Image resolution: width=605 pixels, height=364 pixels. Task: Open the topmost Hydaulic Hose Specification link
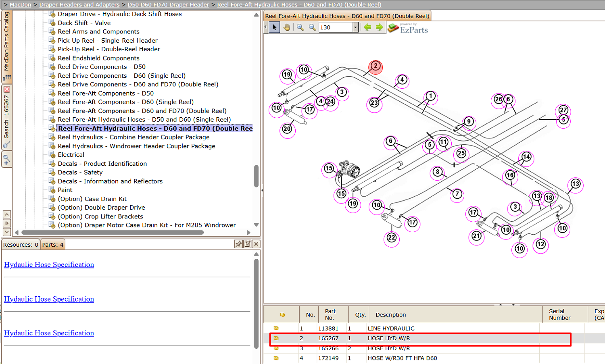(49, 264)
